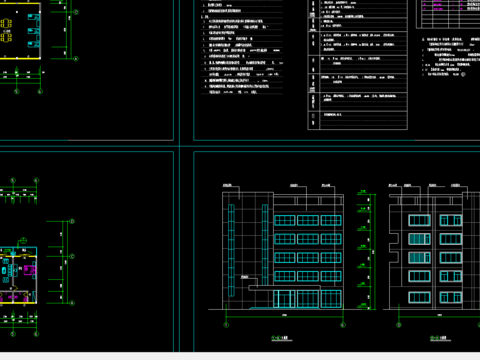Select the yellow furniture block in upper-left floor plan
Image resolution: width=480 pixels, height=360 pixels.
click(6, 30)
